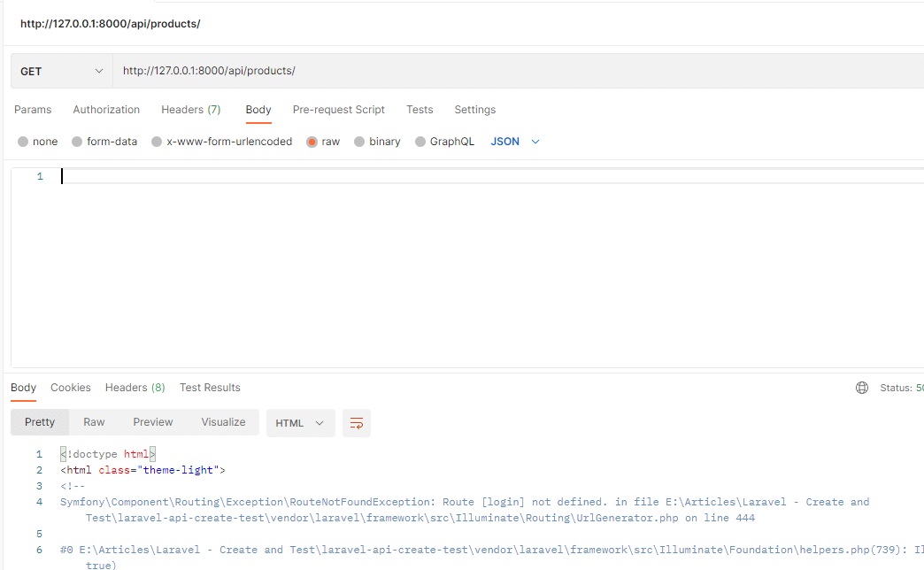Screen dimensions: 924x570
Task: Select the form-data radio option
Action: click(x=77, y=142)
